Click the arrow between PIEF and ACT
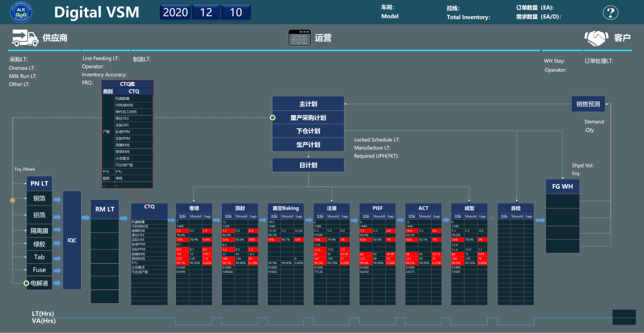 tap(401, 220)
